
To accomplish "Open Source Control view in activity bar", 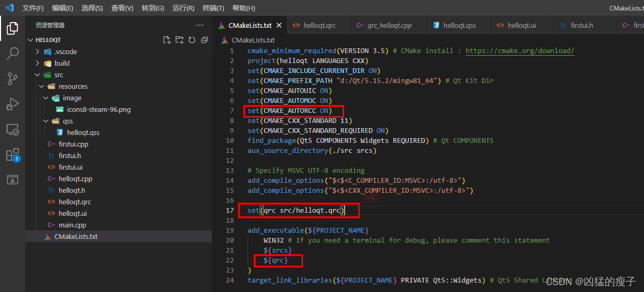I will (13, 79).
